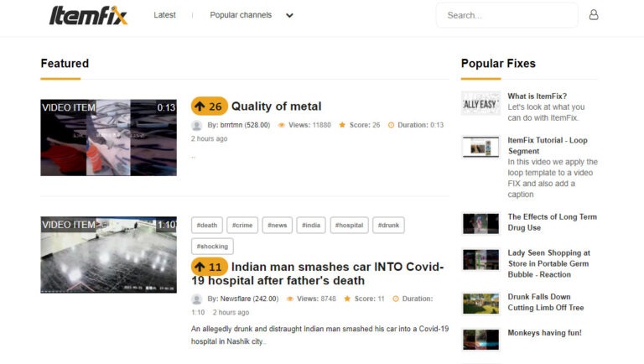Focus the Search input field
The height and width of the screenshot is (364, 644).
506,15
